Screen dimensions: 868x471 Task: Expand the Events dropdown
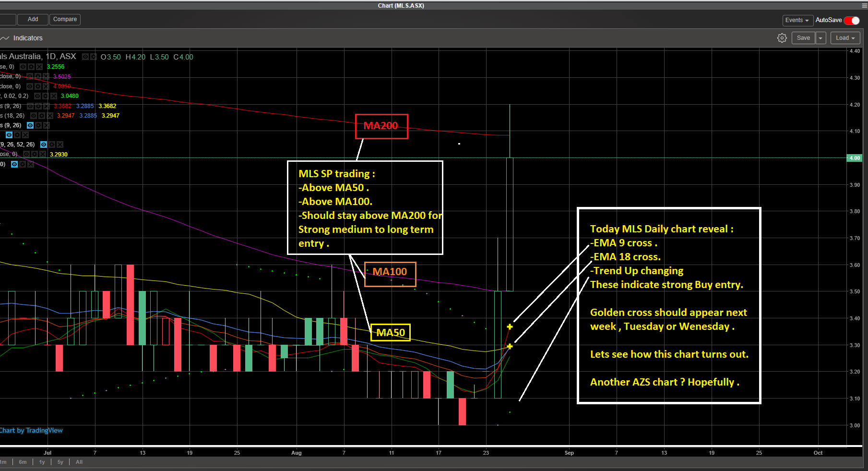click(797, 20)
